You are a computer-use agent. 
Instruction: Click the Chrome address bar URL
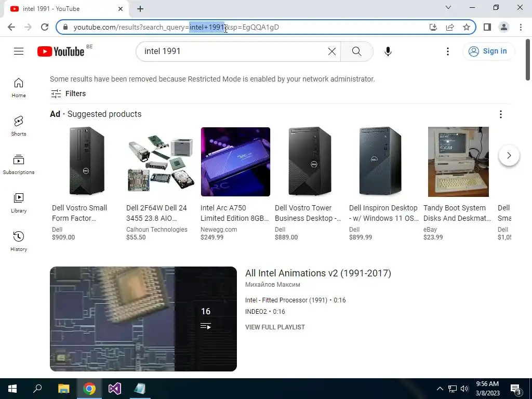click(x=176, y=27)
